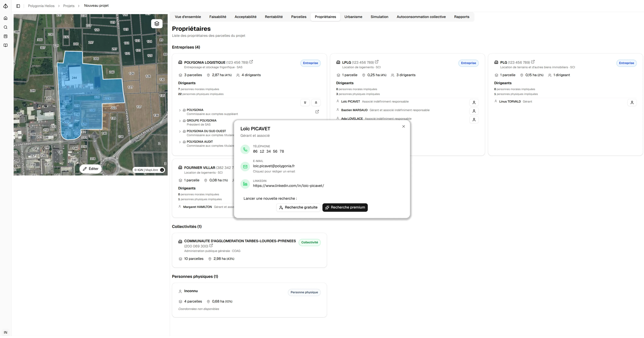Switch to Rentabilité tab
644x338 pixels.
(274, 17)
